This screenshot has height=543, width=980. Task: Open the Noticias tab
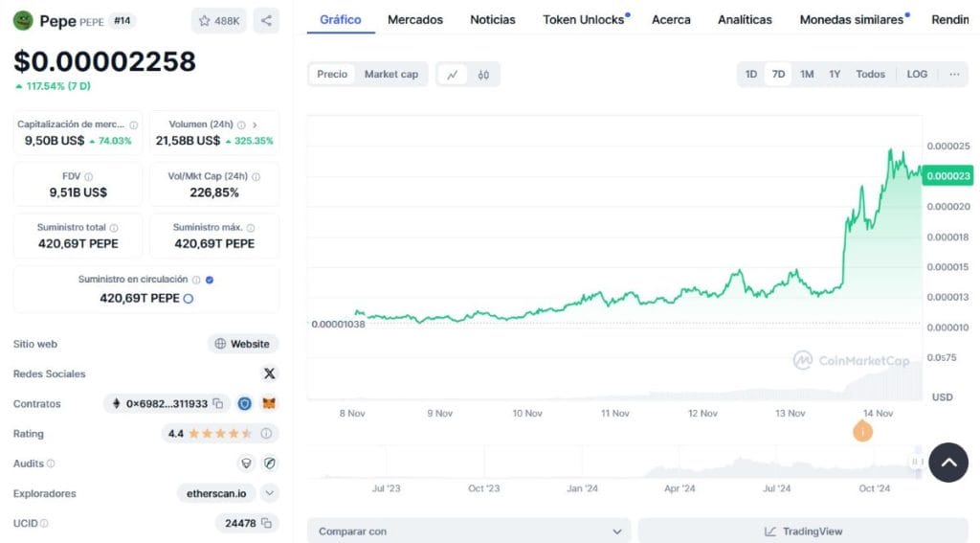[x=493, y=19]
